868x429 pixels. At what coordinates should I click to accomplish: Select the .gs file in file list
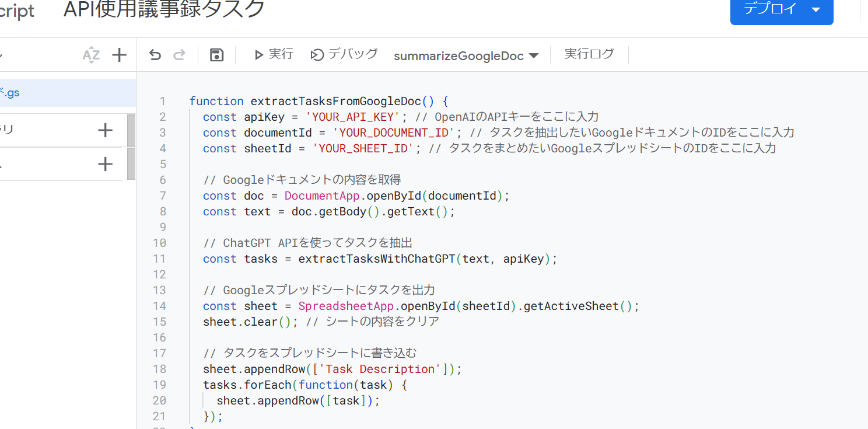tap(68, 93)
